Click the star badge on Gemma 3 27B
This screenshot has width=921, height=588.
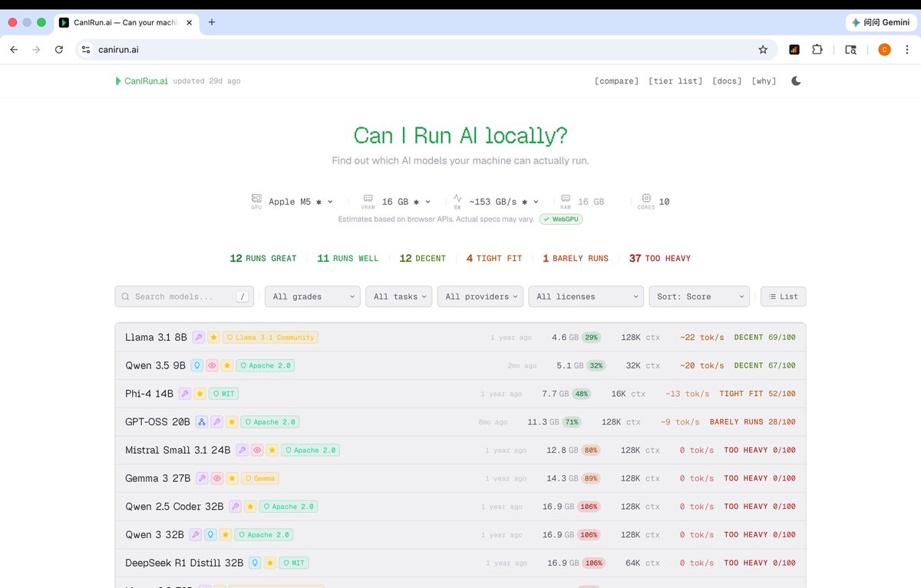[232, 478]
